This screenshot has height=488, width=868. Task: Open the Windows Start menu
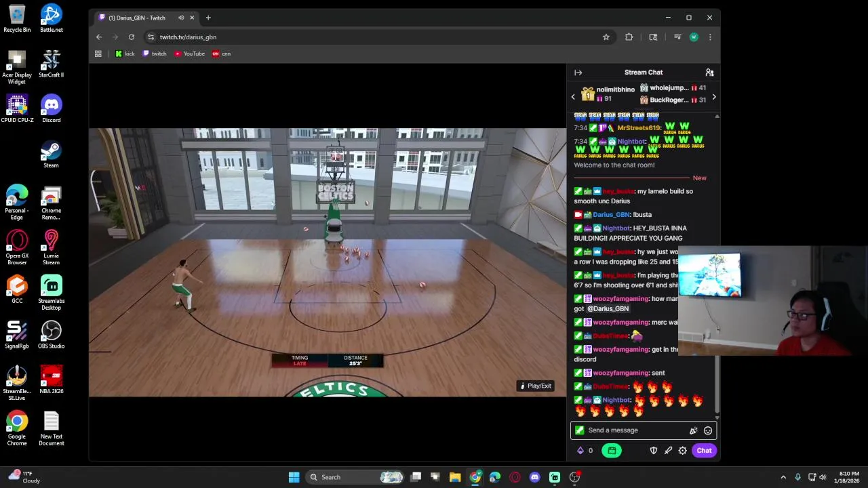pyautogui.click(x=294, y=477)
